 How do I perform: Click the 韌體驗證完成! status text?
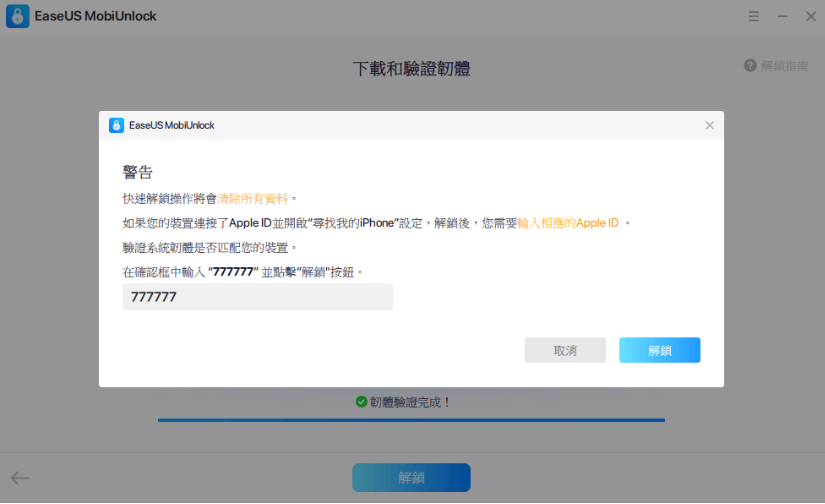pos(410,402)
